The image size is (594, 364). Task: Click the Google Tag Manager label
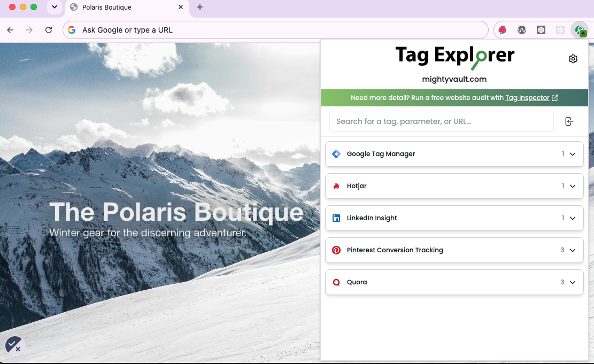point(381,154)
